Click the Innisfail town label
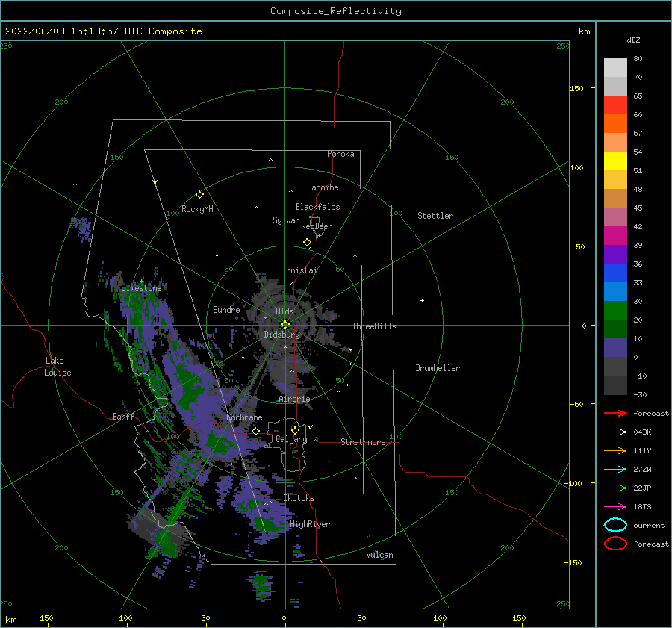 click(302, 270)
